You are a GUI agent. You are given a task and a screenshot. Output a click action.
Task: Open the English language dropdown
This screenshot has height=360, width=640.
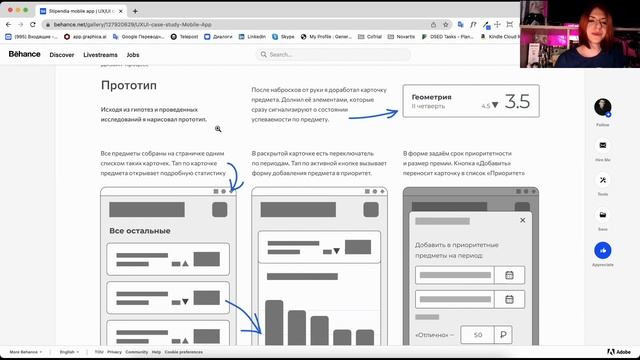(69, 352)
